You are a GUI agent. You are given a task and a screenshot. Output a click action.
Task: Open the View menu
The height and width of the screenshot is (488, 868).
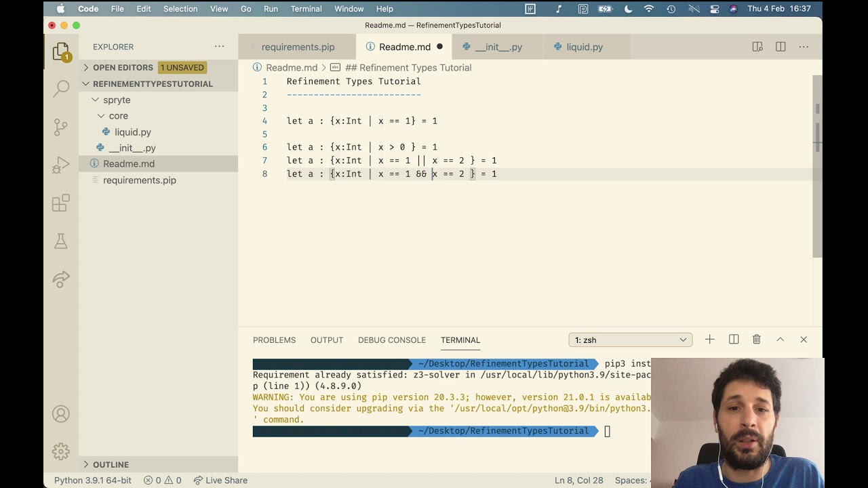coord(219,9)
